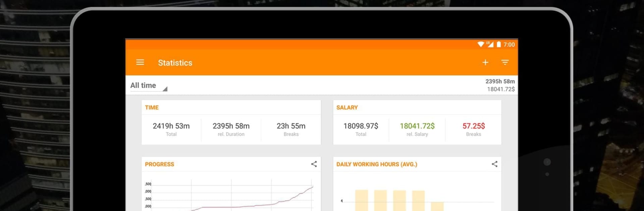Click the TIME card header
The height and width of the screenshot is (211, 644).
point(152,108)
